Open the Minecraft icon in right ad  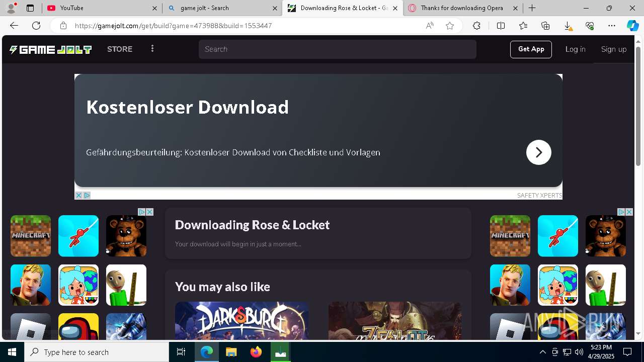coord(510,236)
